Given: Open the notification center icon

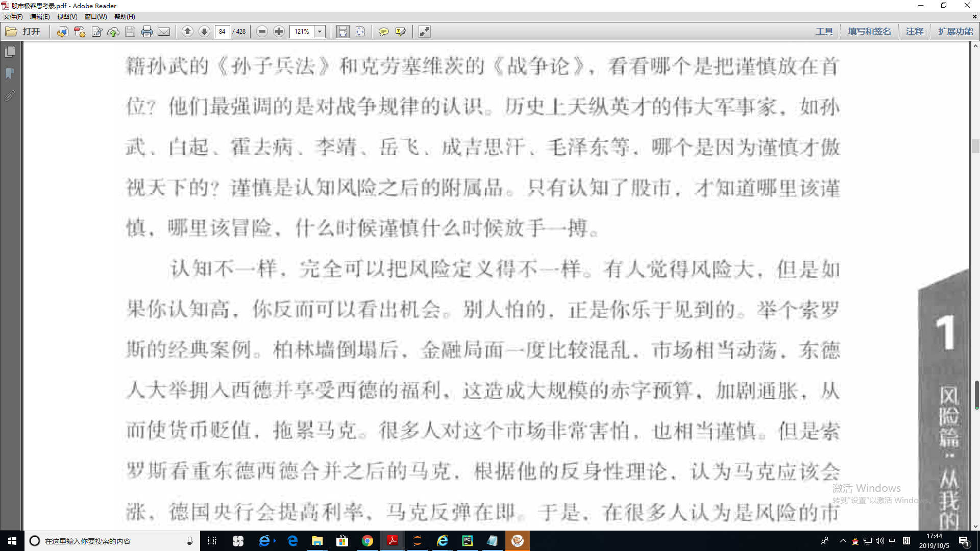Looking at the screenshot, I should pos(964,541).
